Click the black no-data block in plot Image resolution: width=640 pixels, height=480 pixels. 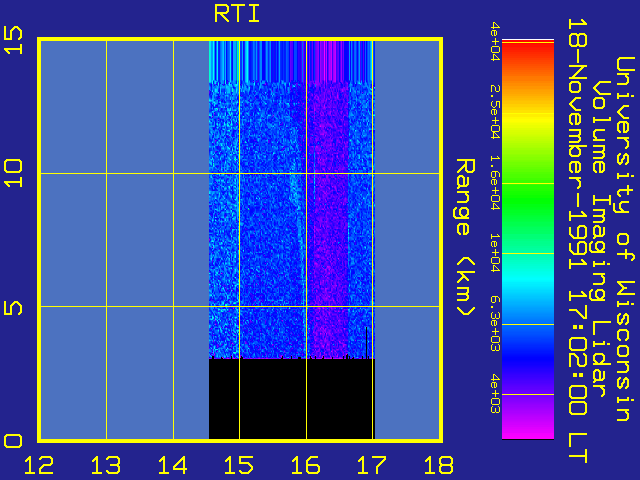[291, 399]
